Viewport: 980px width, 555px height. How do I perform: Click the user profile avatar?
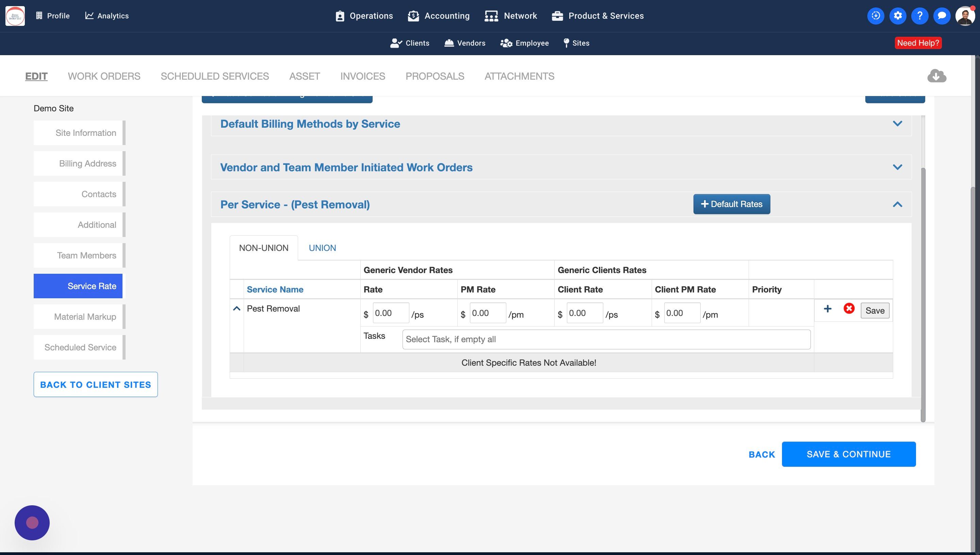965,16
